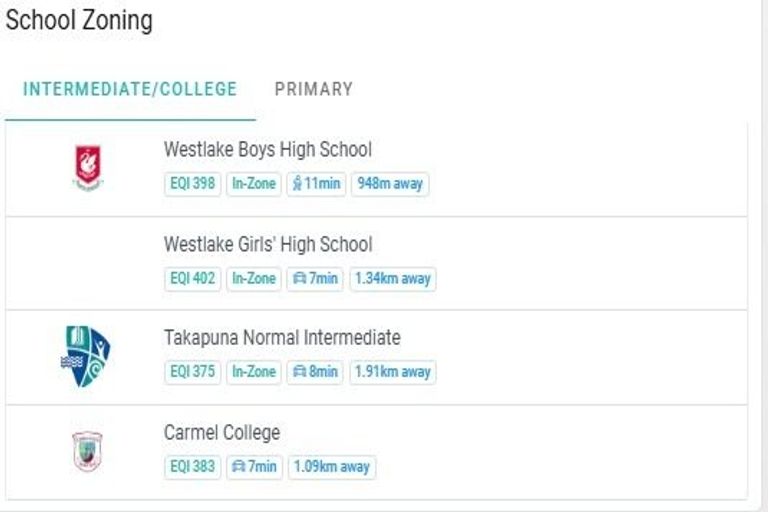The image size is (768, 512).
Task: Click the 1.34km away distance badge
Action: [x=393, y=279]
